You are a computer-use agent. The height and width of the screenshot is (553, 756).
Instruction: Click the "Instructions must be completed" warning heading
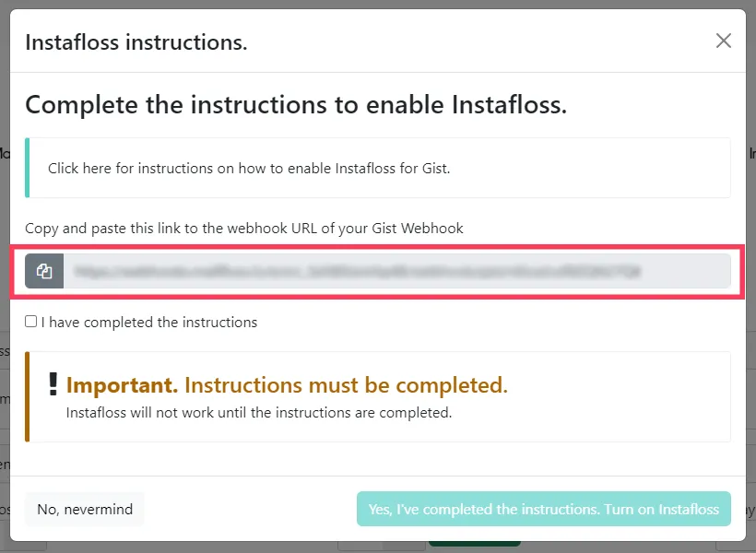pyautogui.click(x=346, y=385)
